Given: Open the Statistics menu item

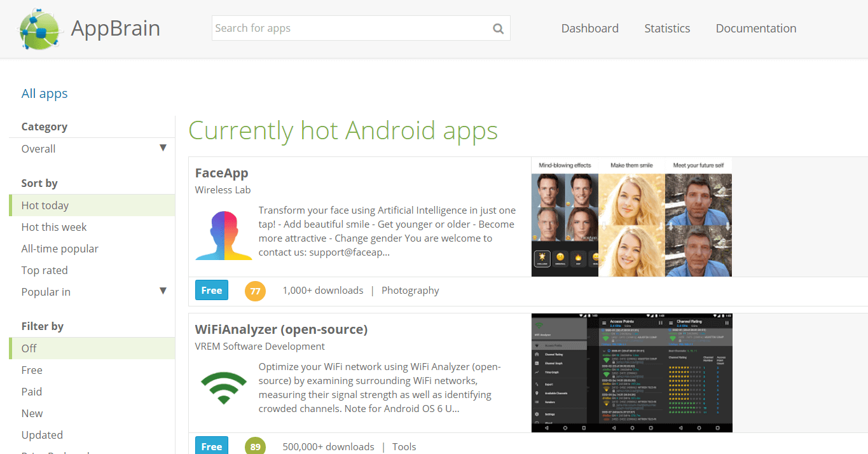Looking at the screenshot, I should (667, 28).
